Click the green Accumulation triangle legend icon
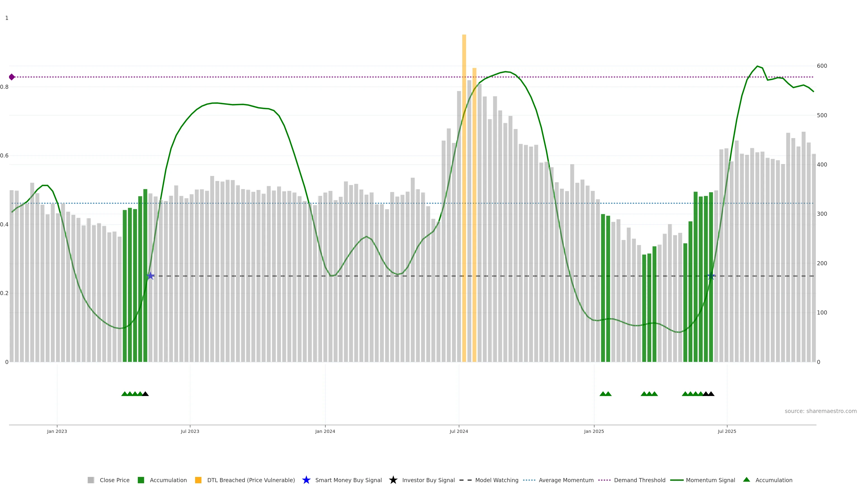 (x=746, y=480)
